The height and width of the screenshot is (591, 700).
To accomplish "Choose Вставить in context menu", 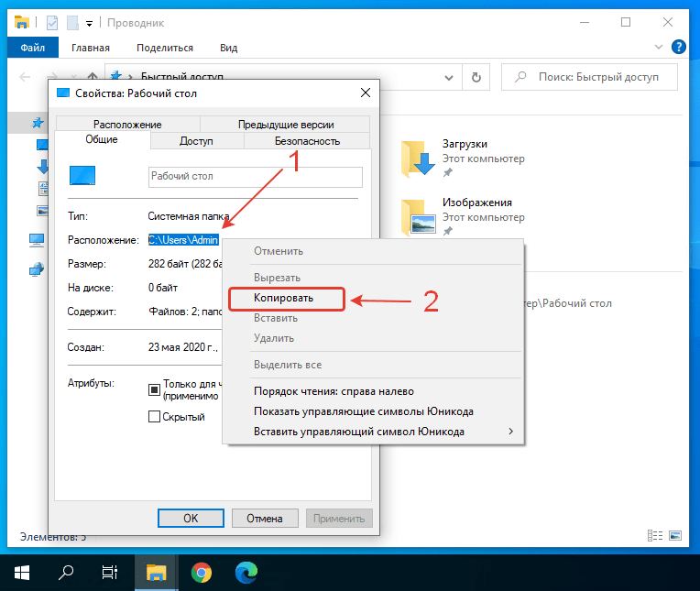I will point(373,318).
